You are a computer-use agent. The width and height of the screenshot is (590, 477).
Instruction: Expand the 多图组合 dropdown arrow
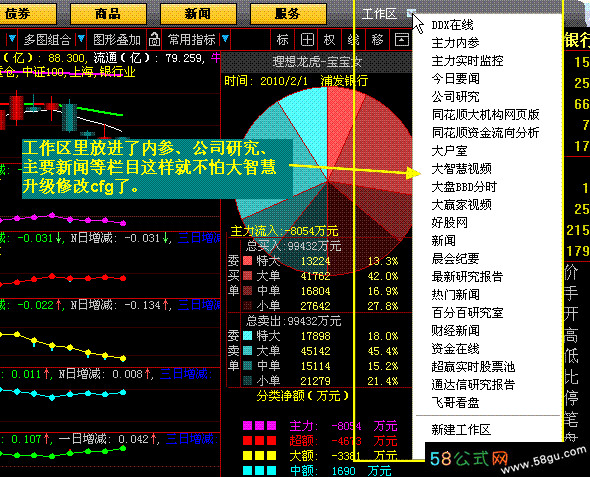[x=81, y=38]
